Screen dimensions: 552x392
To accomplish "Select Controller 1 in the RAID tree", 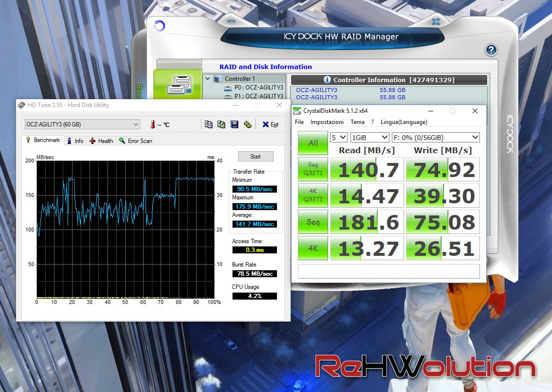I will (x=240, y=78).
